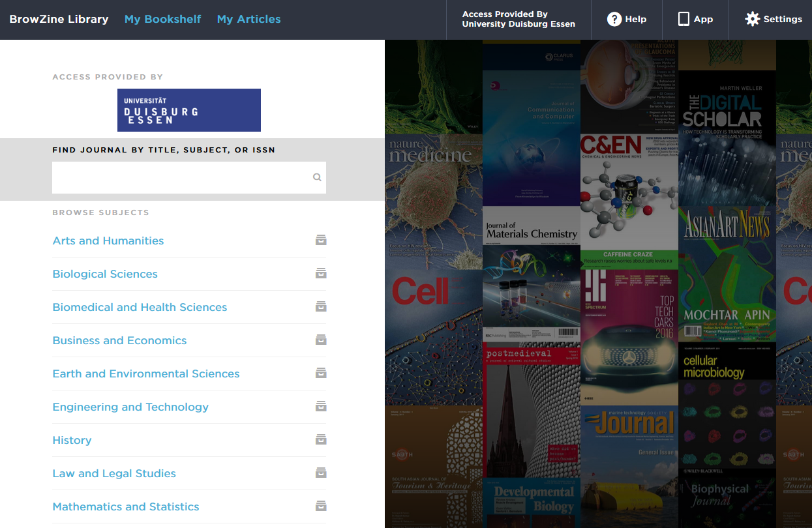Open Law and Legal Studies subject
This screenshot has width=812, height=528.
click(114, 473)
